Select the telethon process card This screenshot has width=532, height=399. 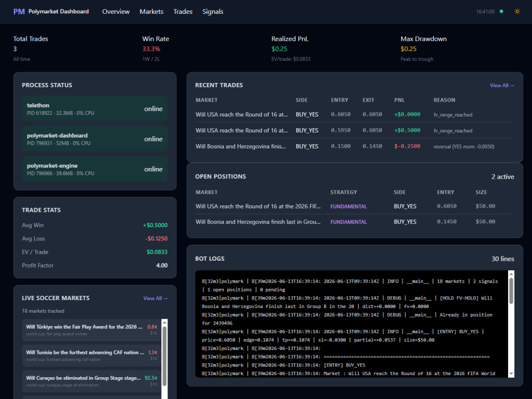click(x=95, y=109)
